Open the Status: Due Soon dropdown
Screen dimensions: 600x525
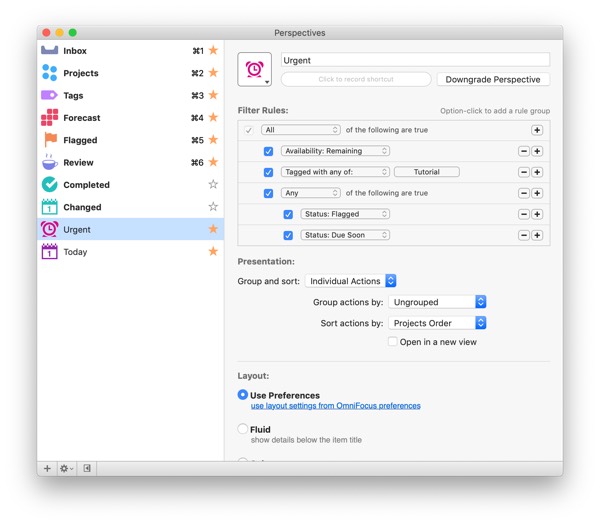(x=345, y=235)
